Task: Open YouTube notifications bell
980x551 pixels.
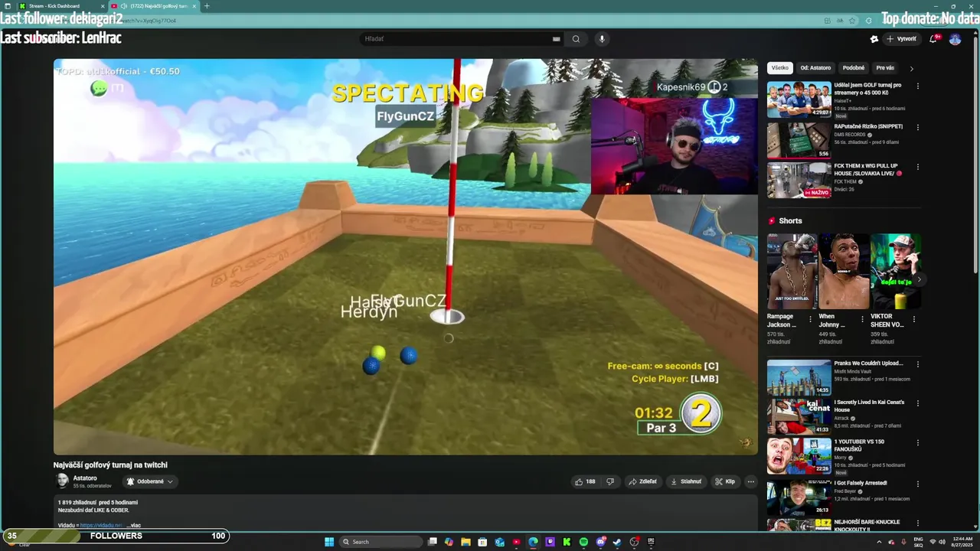Action: [x=933, y=39]
